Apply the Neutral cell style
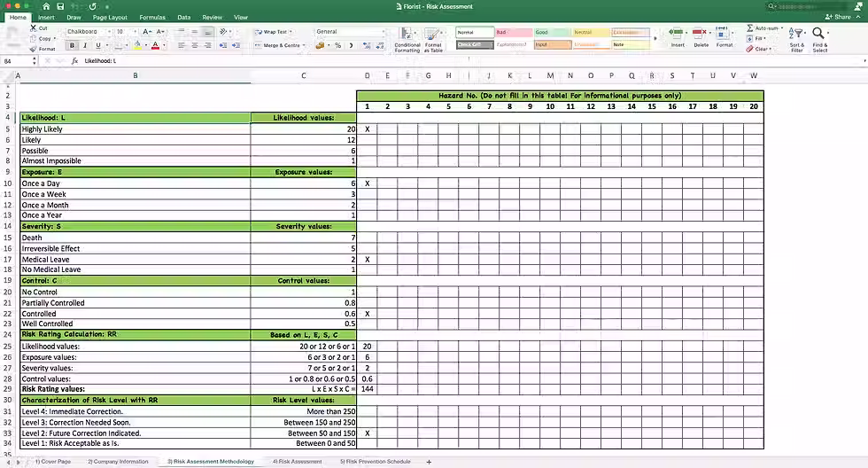The image size is (868, 468). pyautogui.click(x=592, y=32)
